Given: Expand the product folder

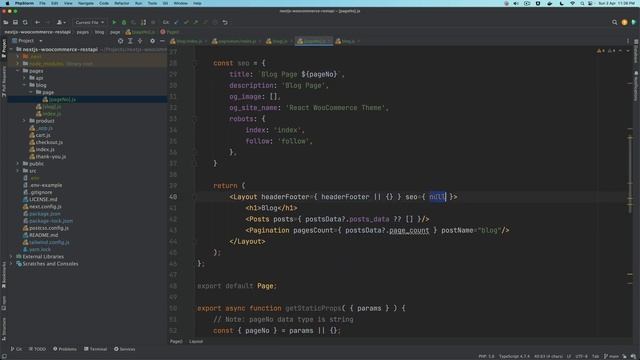Looking at the screenshot, I should 24,121.
